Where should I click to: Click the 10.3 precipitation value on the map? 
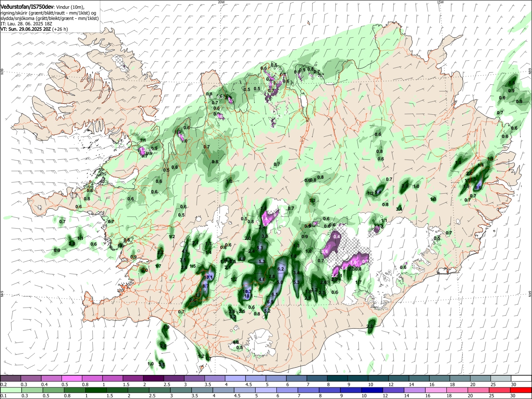tap(248, 291)
